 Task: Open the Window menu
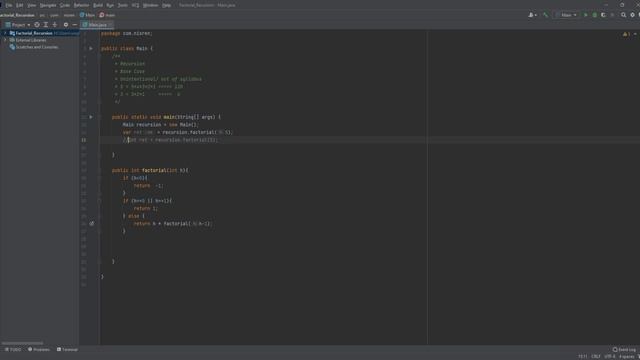click(x=151, y=5)
